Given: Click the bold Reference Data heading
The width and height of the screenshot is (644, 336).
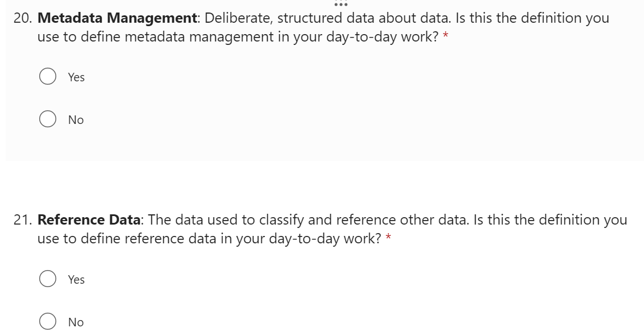Looking at the screenshot, I should pyautogui.click(x=90, y=220).
